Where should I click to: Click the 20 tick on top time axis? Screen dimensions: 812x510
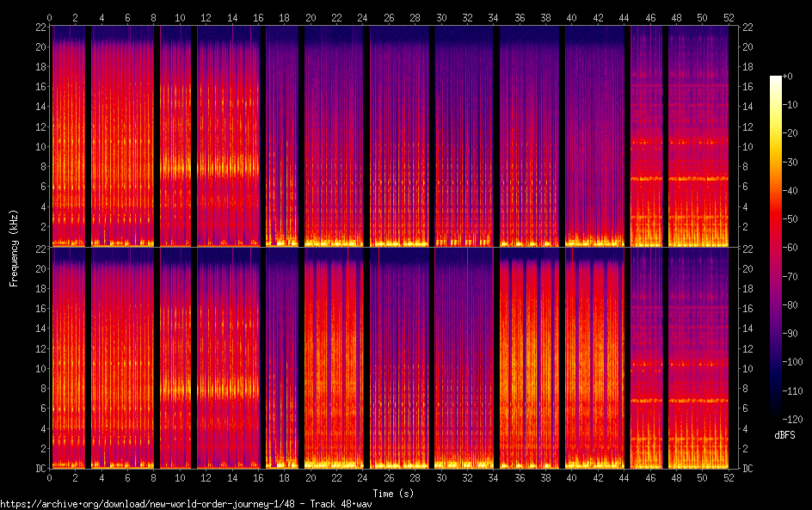pyautogui.click(x=311, y=17)
